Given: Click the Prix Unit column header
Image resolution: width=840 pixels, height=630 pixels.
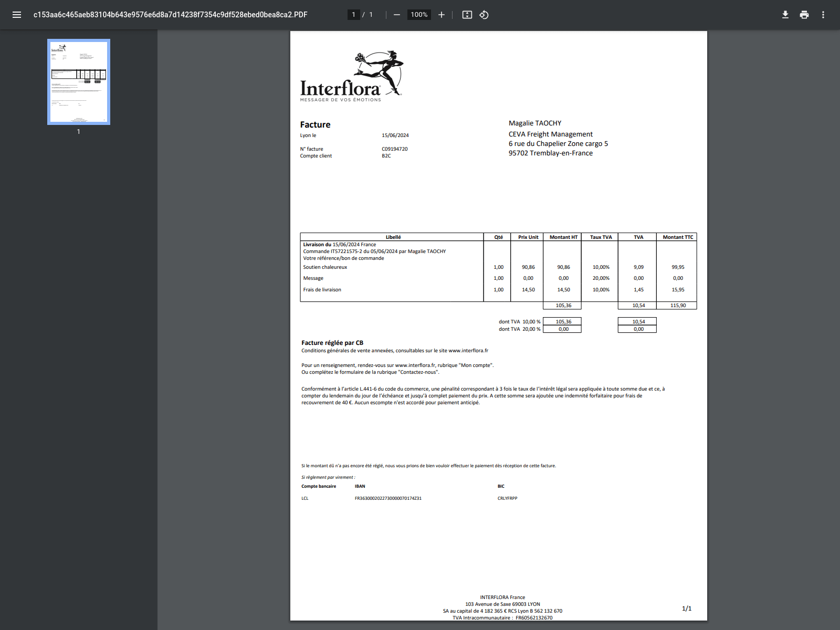Looking at the screenshot, I should coord(528,237).
